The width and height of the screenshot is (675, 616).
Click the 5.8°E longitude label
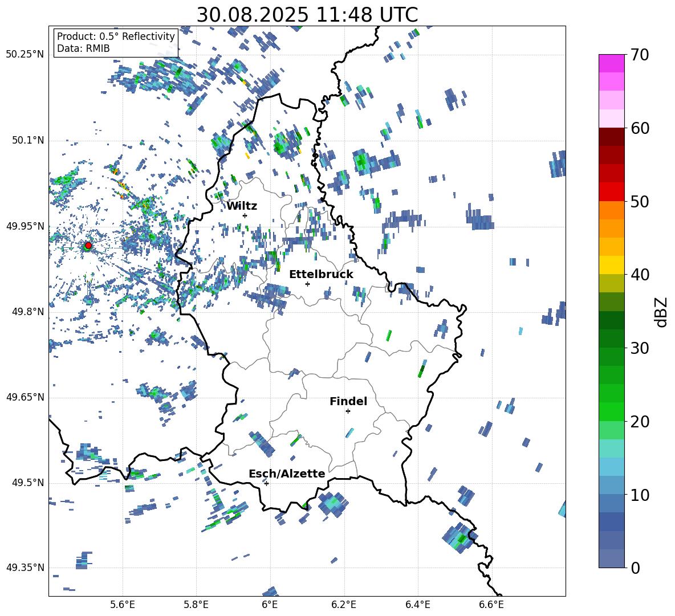pos(196,605)
